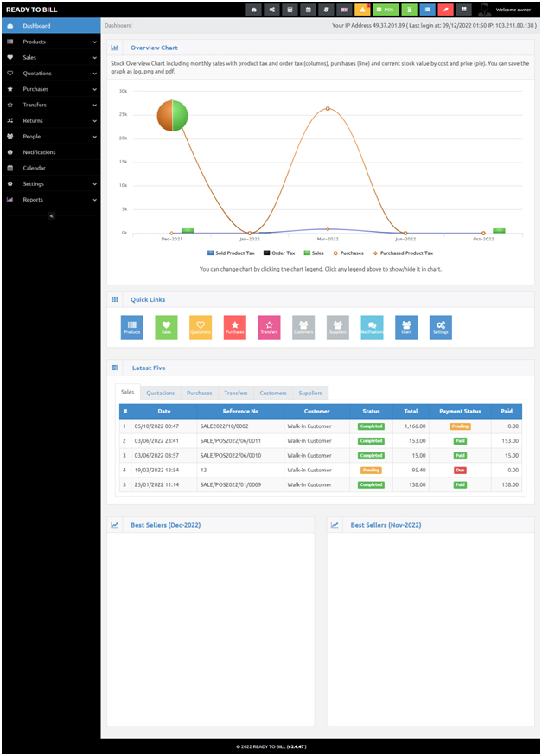Click reference SALE/POS2022/06/0011 row
The image size is (542, 756).
coord(321,440)
